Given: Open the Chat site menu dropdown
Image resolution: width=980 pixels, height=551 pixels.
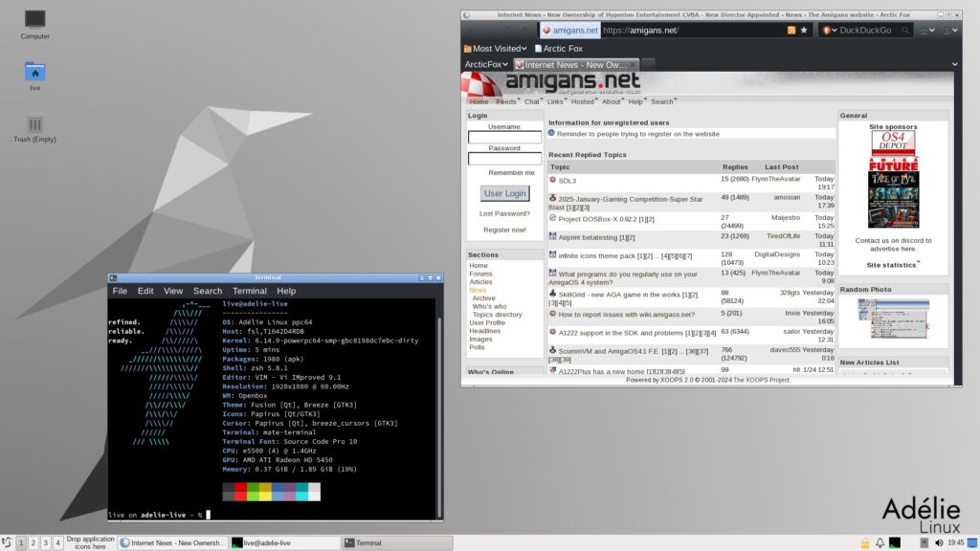Looking at the screenshot, I should (x=532, y=101).
